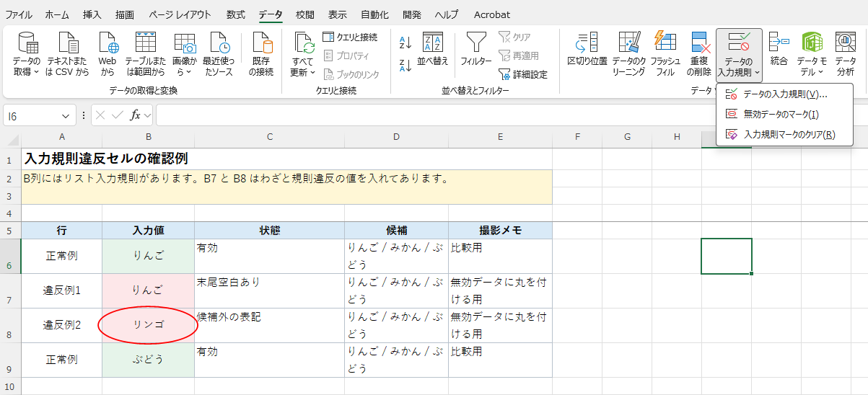Switch to the 自動化 tab
Viewport: 868px width, 395px height.
[374, 14]
